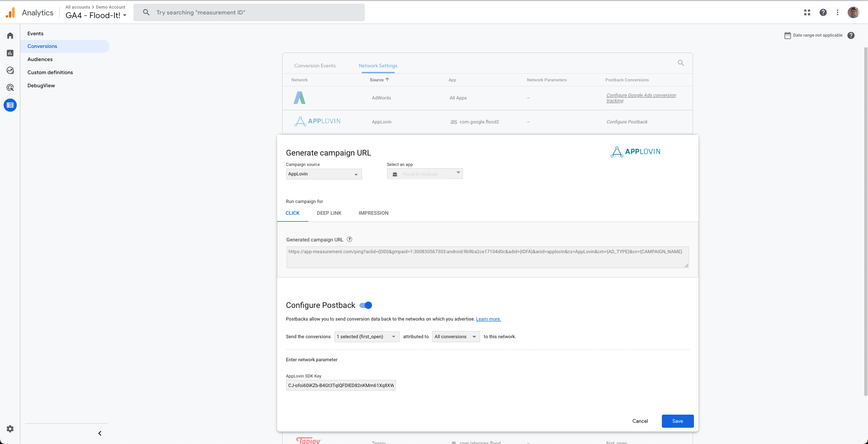Click the date range calendar icon
Screen dimensions: 868x444
click(788, 35)
